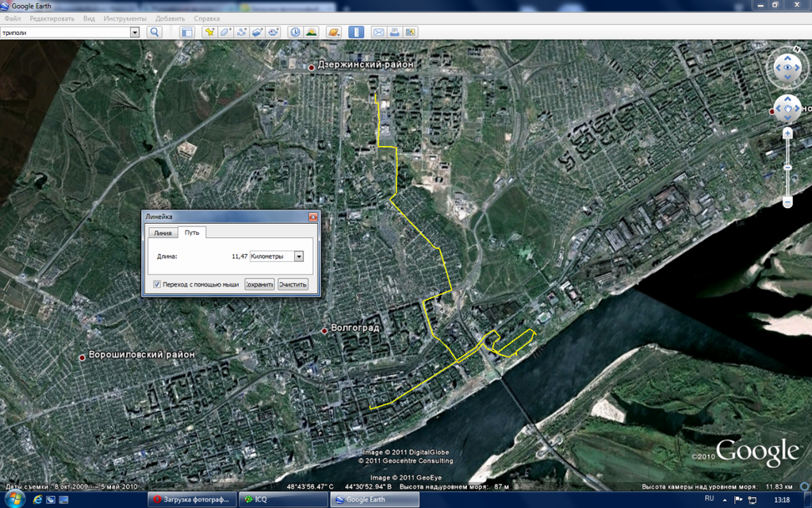Click the print icon in toolbar
The width and height of the screenshot is (812, 508).
pos(395,32)
